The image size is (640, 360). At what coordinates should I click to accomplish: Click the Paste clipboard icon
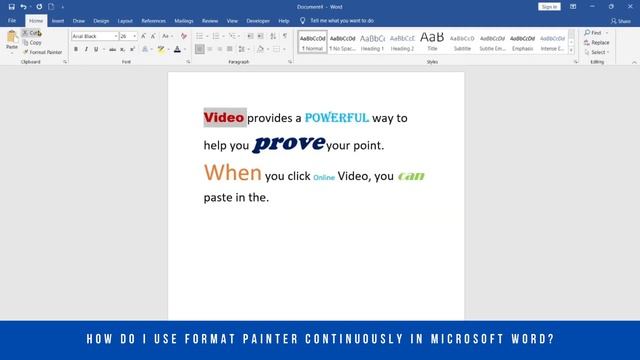[12, 37]
